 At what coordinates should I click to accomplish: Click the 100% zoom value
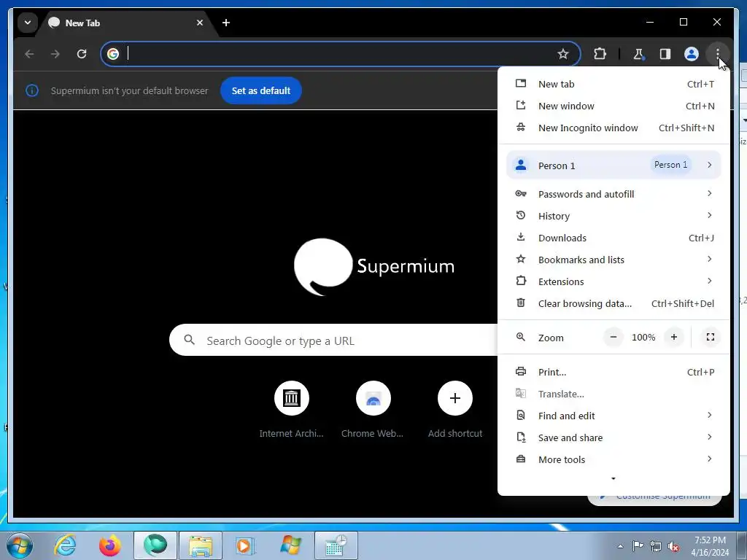[643, 337]
